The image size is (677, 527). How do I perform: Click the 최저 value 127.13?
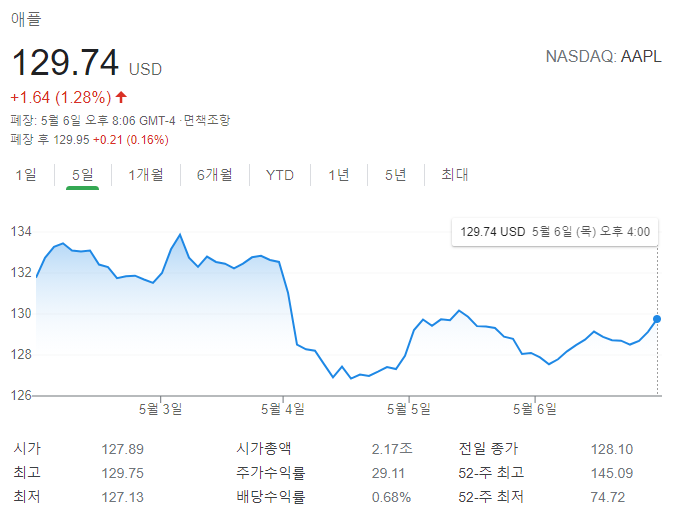(123, 497)
